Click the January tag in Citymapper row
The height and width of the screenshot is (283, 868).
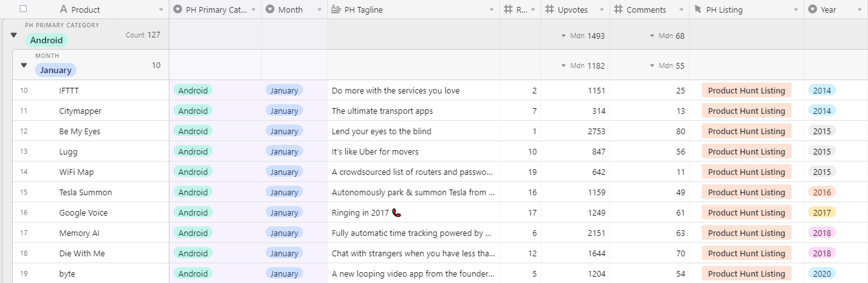pos(284,111)
